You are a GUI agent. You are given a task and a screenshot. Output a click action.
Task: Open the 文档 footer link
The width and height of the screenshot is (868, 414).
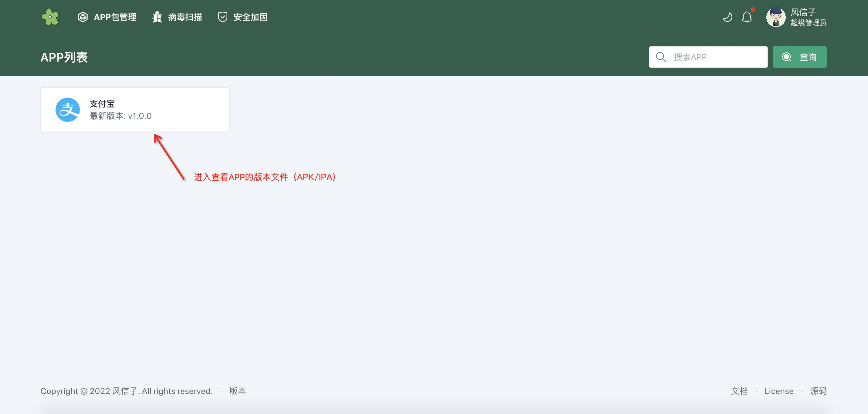tap(739, 391)
